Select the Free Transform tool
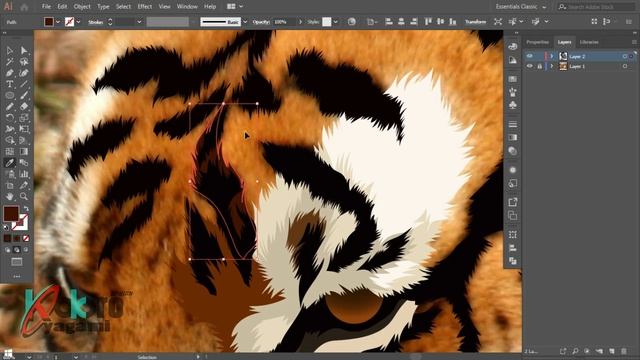The image size is (640, 360). pyautogui.click(x=24, y=129)
